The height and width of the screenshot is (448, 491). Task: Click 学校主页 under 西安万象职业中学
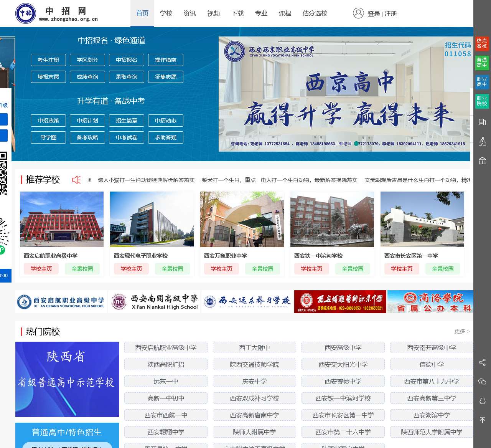tap(221, 269)
